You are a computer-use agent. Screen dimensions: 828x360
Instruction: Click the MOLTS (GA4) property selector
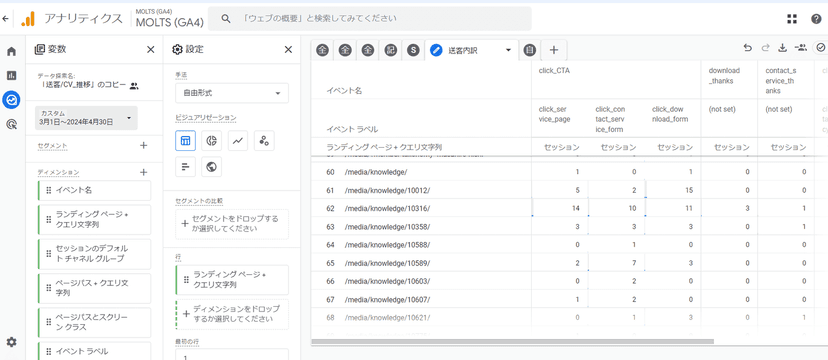pos(169,18)
